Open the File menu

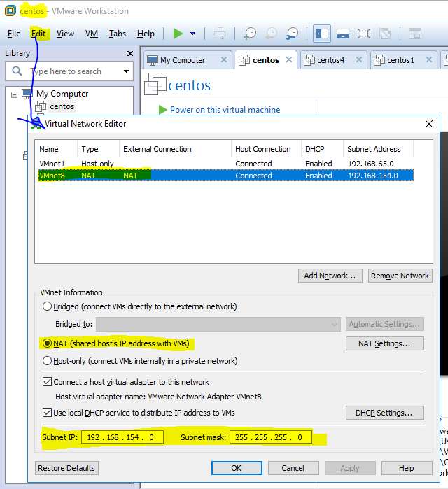(x=14, y=34)
